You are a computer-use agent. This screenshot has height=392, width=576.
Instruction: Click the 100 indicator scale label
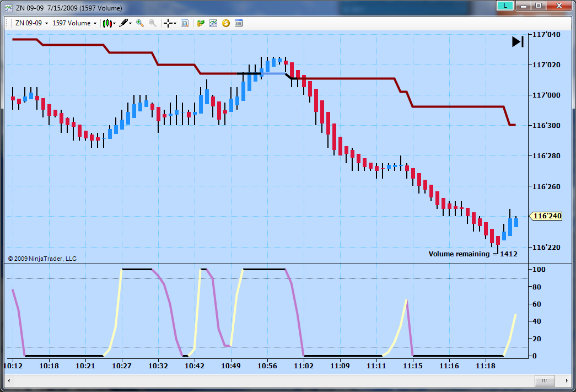tap(539, 269)
